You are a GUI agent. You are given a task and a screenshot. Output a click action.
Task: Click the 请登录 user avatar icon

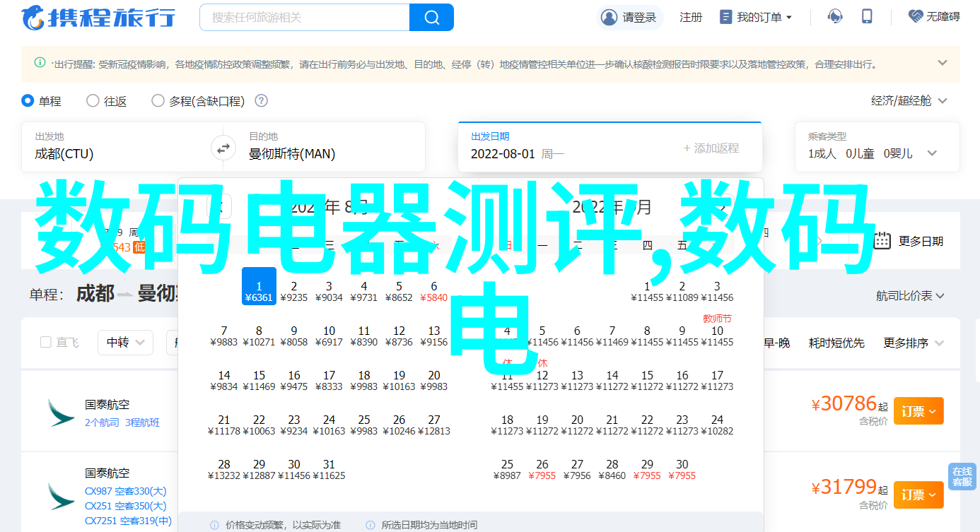tap(608, 17)
